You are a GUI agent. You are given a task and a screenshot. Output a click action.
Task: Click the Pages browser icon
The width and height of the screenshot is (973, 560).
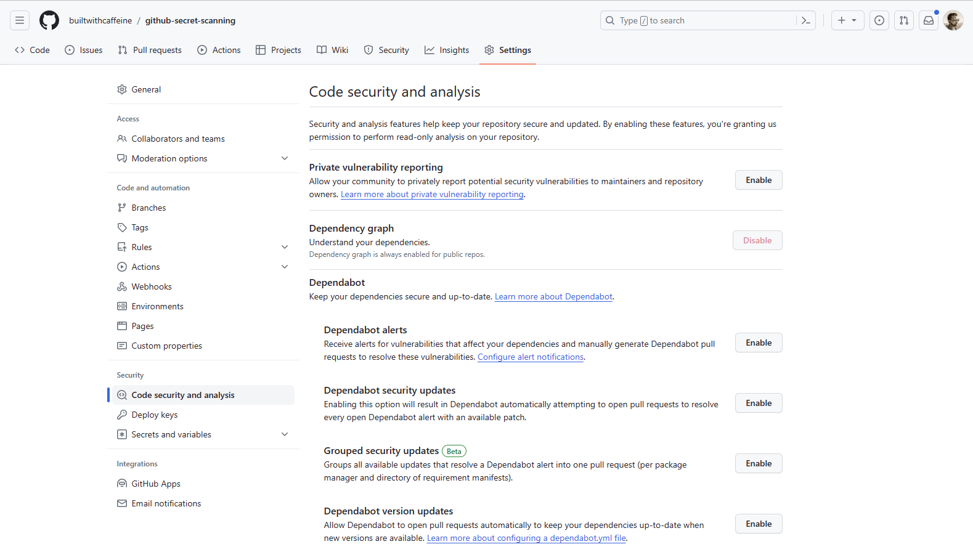click(122, 326)
